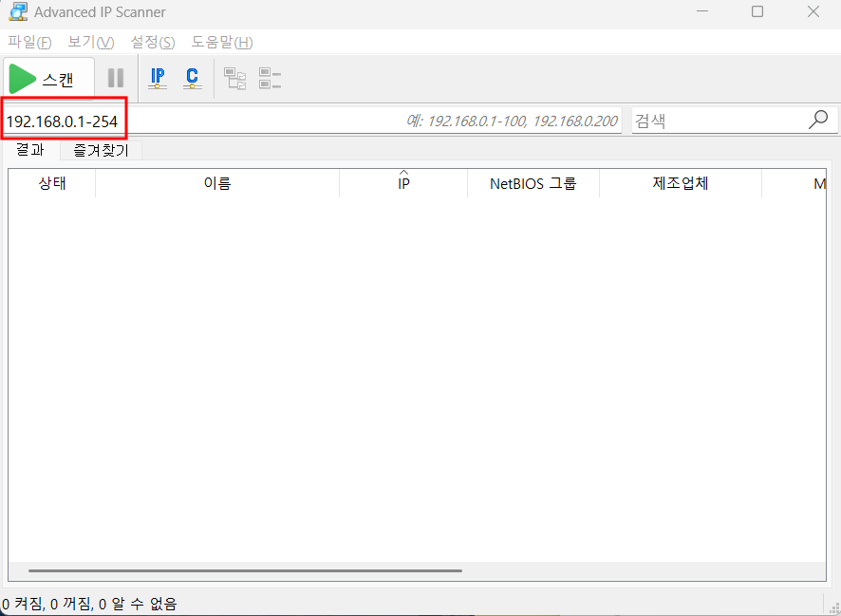The image size is (841, 616).
Task: Sort by the IP column header
Action: (403, 183)
